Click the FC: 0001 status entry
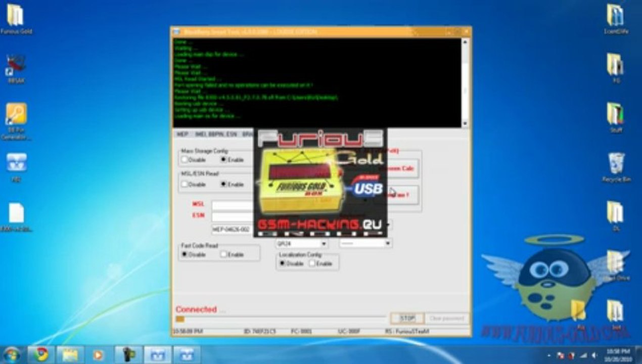642x364 pixels. point(301,332)
